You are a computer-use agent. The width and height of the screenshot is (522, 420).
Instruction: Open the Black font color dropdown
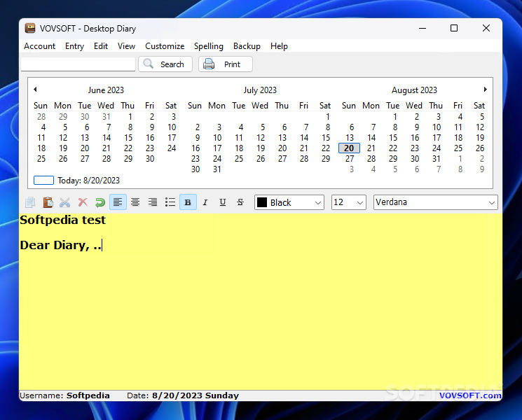[289, 202]
